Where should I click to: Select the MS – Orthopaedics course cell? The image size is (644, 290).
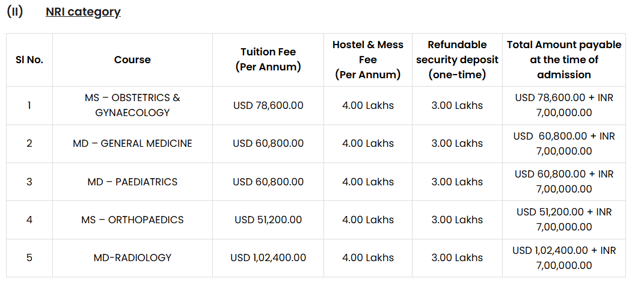point(132,220)
